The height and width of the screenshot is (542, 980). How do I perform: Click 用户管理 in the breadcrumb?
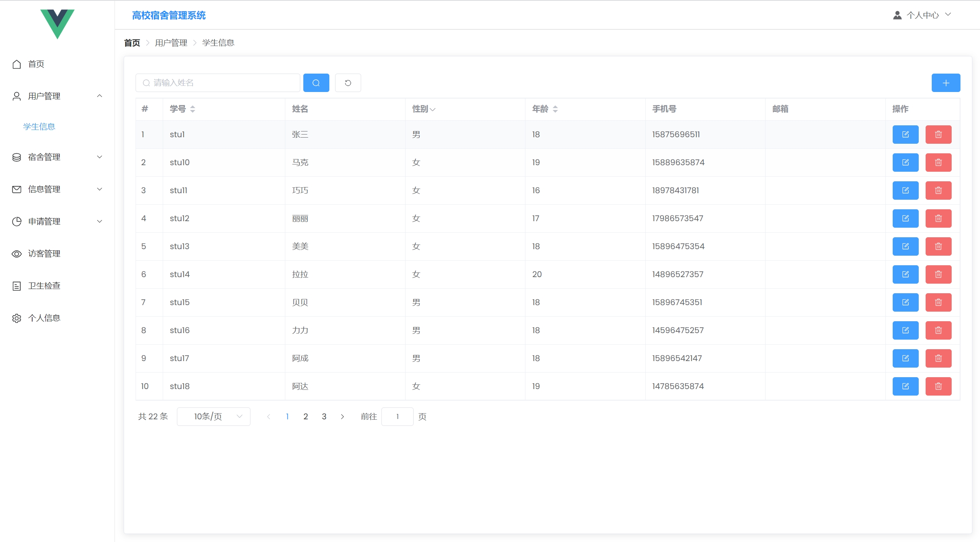(171, 43)
